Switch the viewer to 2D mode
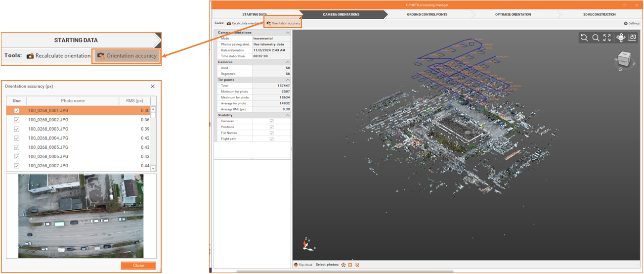This screenshot has width=644, height=274. pyautogui.click(x=632, y=38)
